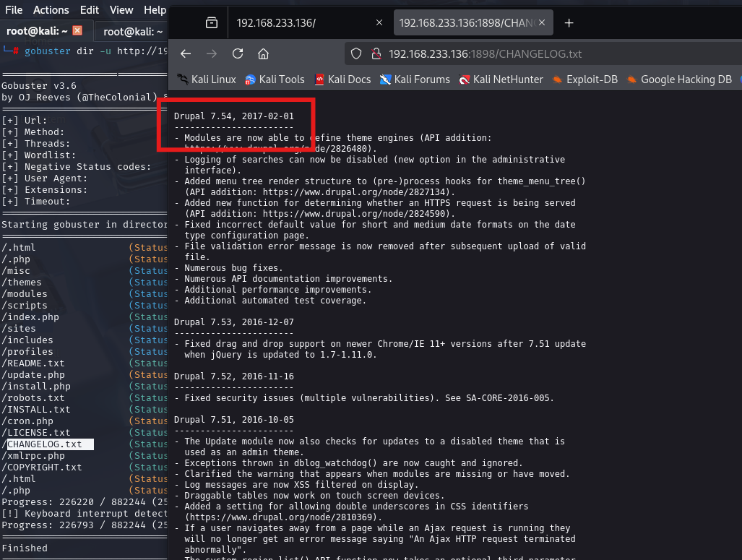Close the CHANGELOG browser tab

[x=542, y=22]
